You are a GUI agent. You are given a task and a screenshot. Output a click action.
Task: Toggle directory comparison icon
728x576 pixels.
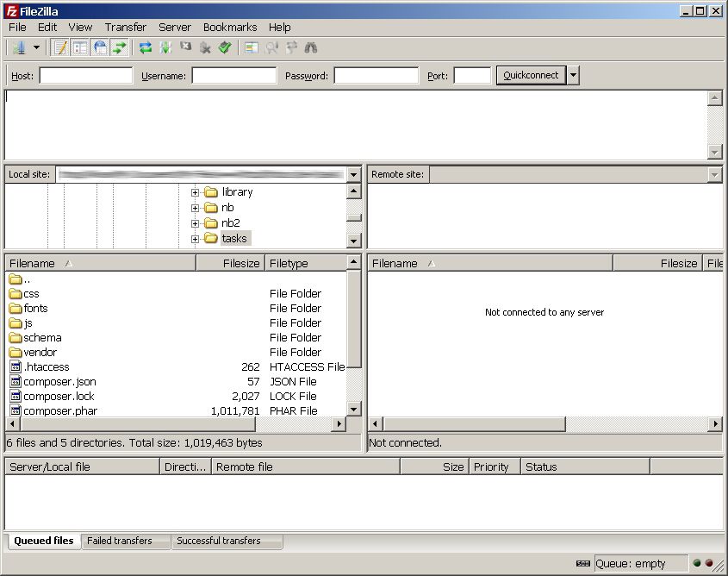click(271, 47)
